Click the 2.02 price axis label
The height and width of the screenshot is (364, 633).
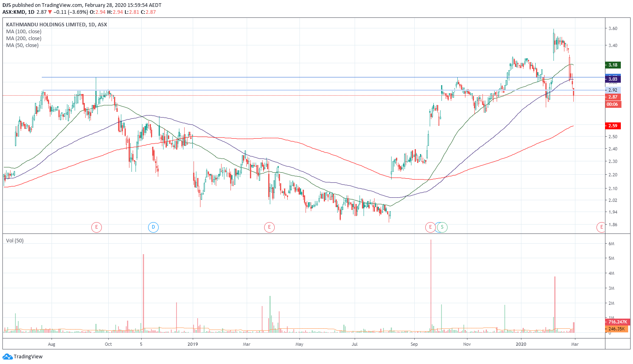(613, 200)
